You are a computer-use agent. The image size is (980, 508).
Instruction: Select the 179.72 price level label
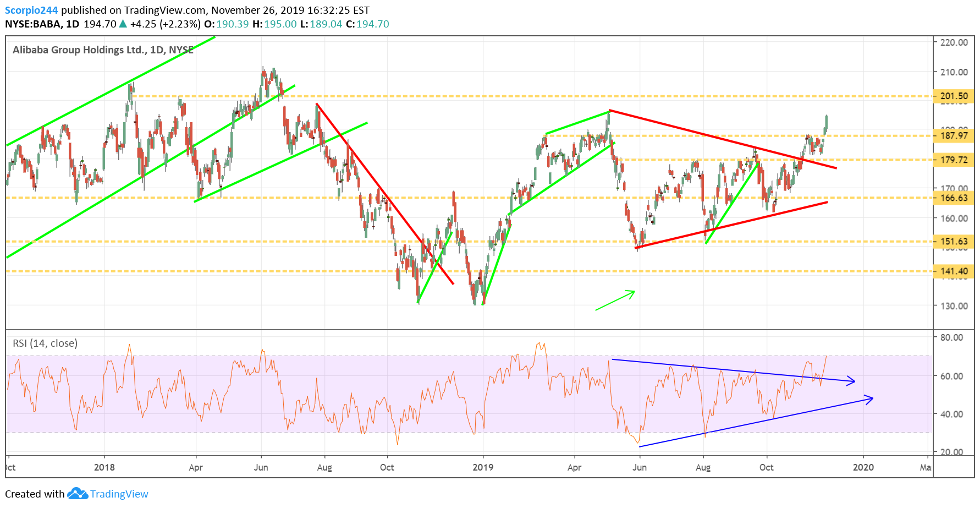coord(954,160)
